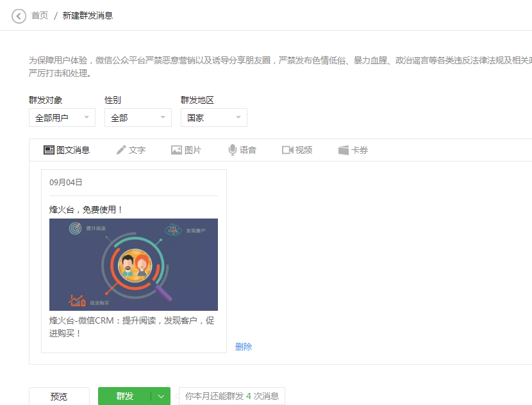Delete the selected article via 删除
The image size is (532, 405).
[244, 347]
